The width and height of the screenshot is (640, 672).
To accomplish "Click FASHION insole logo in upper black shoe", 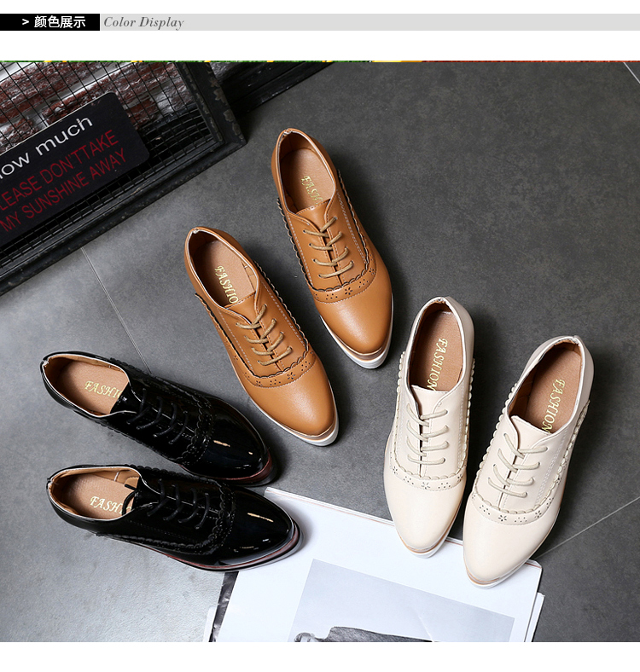I will pos(101,389).
